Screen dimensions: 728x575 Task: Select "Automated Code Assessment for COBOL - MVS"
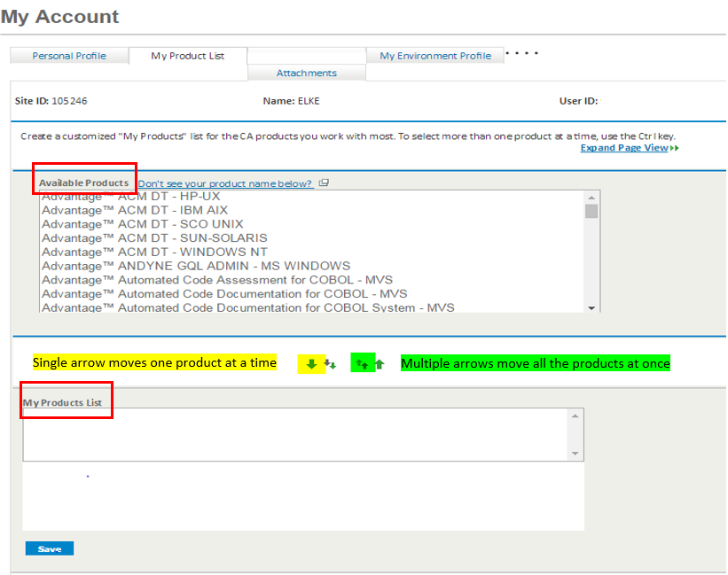(312, 280)
